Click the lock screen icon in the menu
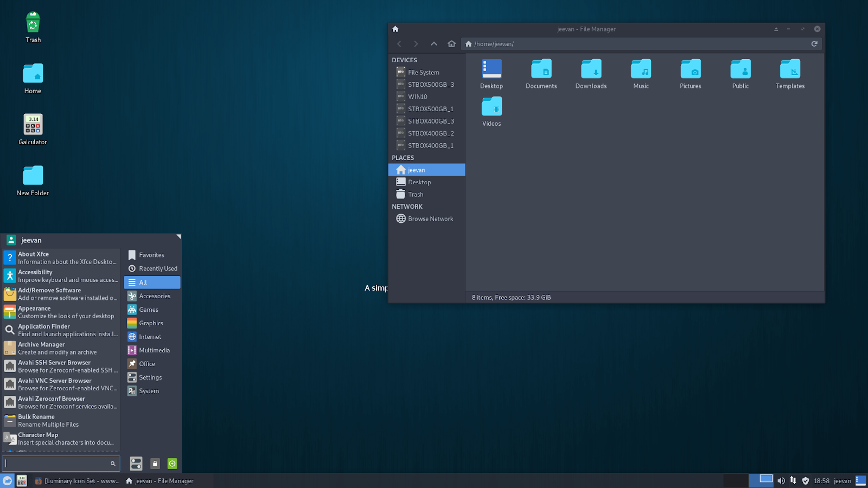868x488 pixels. [x=155, y=464]
